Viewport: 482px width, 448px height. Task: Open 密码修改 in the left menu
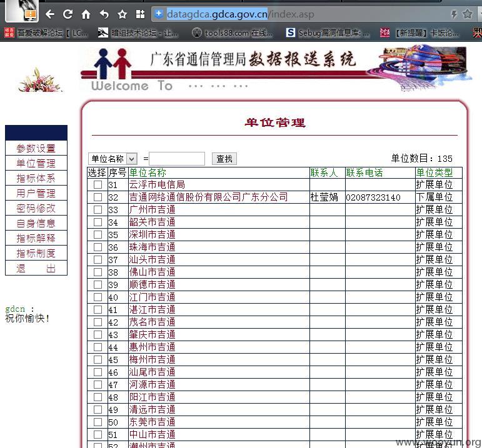click(x=36, y=208)
